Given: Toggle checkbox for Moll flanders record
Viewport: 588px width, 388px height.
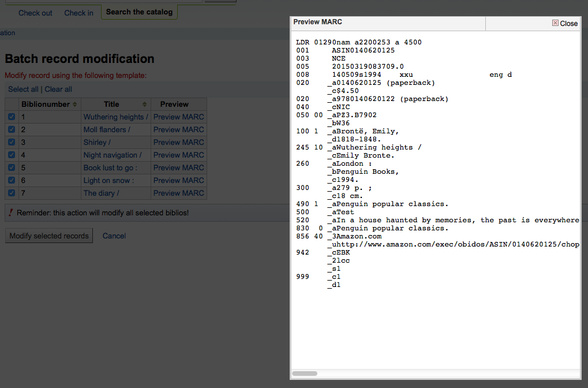Looking at the screenshot, I should pyautogui.click(x=12, y=129).
